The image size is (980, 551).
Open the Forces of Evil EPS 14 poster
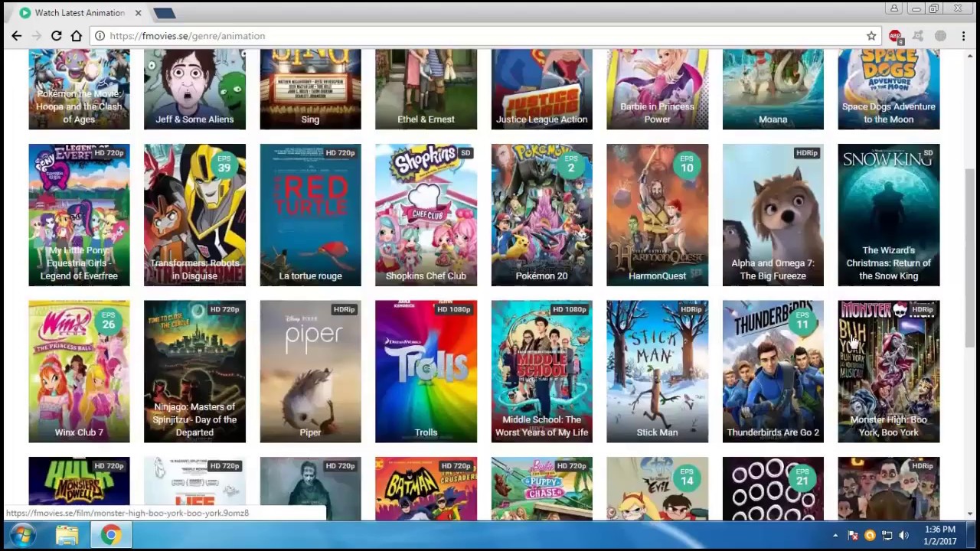tap(657, 488)
